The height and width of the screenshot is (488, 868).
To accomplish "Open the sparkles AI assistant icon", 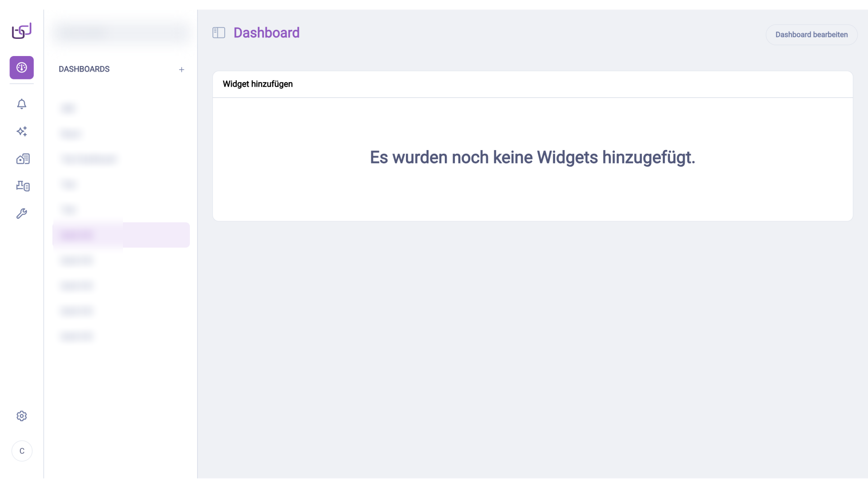I will click(22, 131).
